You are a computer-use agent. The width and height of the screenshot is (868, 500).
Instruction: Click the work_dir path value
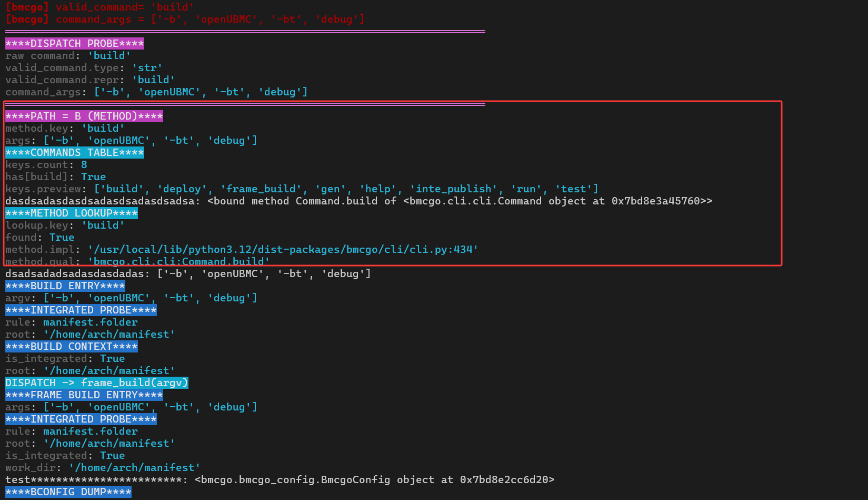[134, 468]
